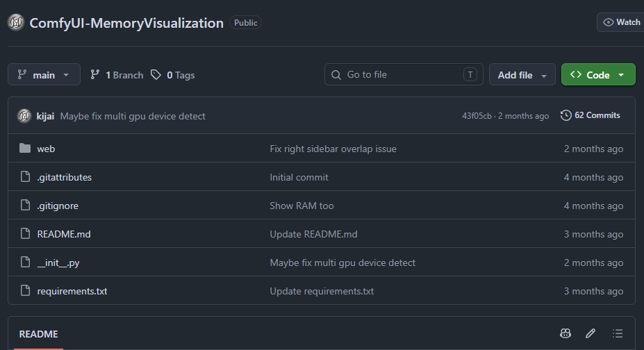This screenshot has width=644, height=350.
Task: Click the repository owner avatar beside the title
Action: pos(16,22)
